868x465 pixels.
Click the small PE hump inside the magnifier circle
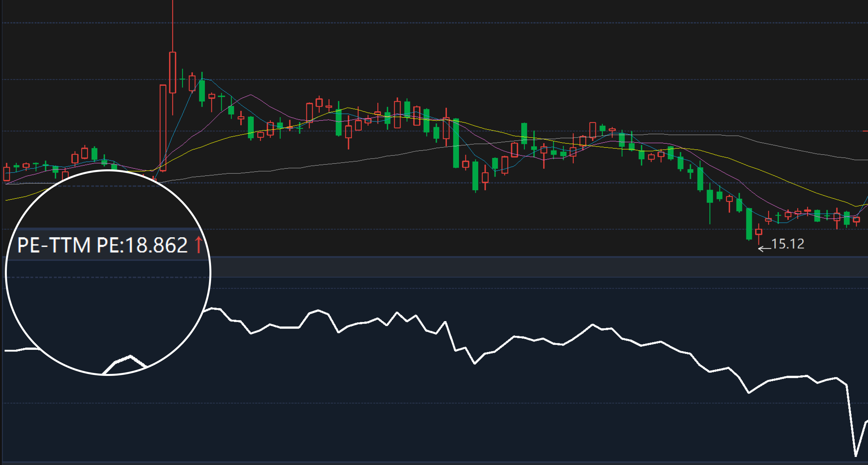pyautogui.click(x=130, y=356)
